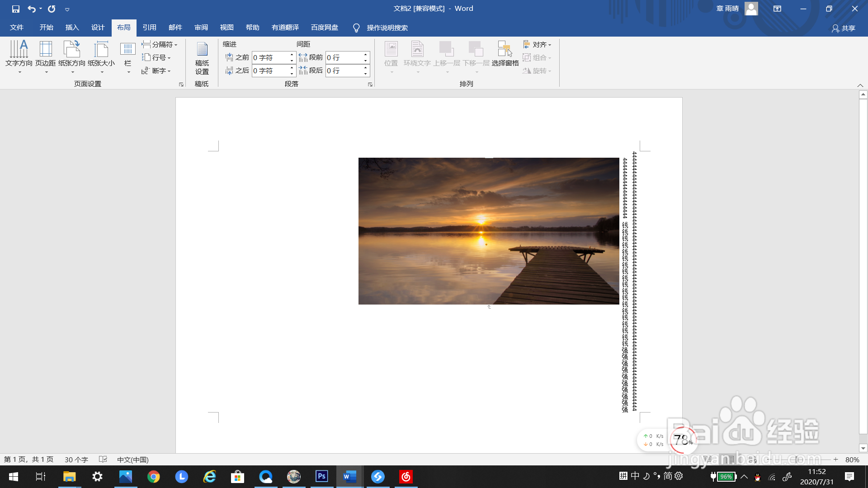Image resolution: width=868 pixels, height=488 pixels.
Task: Open the Columns (栏) tool
Action: 128,54
